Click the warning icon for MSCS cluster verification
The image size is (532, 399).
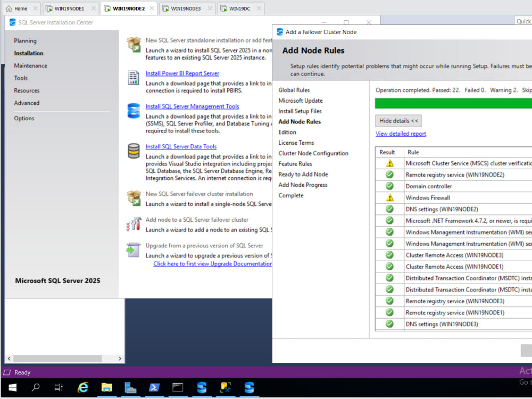click(x=390, y=163)
